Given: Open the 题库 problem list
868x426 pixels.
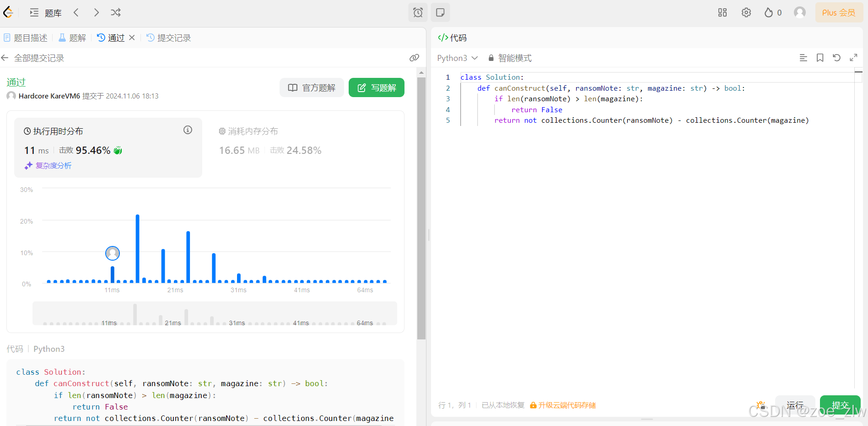Looking at the screenshot, I should click(x=45, y=13).
